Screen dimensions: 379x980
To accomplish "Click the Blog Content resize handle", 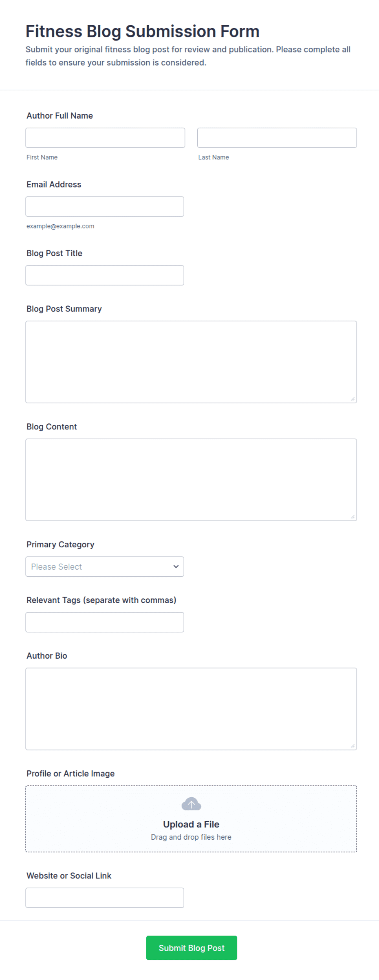I will [353, 517].
